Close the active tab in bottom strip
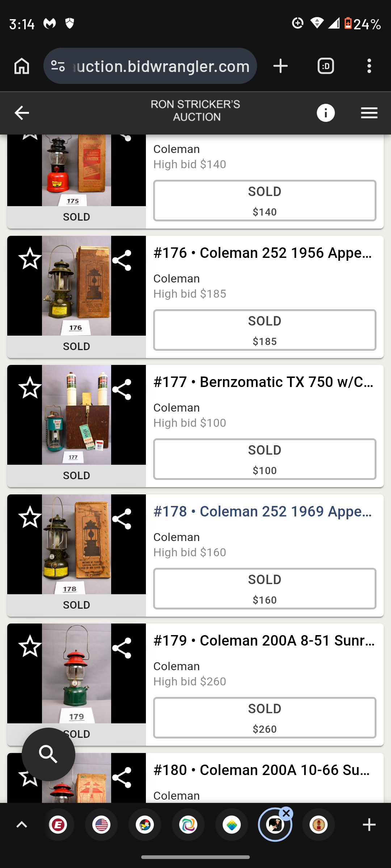The width and height of the screenshot is (391, 868). tap(286, 813)
